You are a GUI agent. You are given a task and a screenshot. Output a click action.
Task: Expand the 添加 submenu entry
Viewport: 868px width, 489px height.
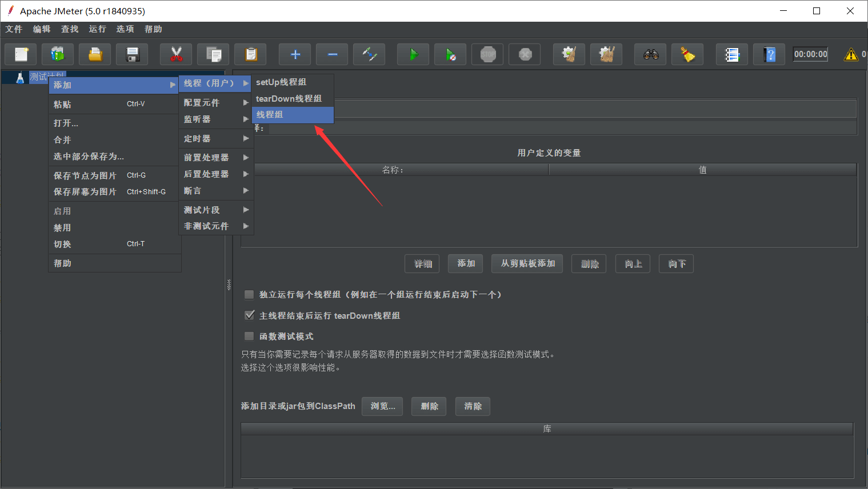click(x=114, y=85)
